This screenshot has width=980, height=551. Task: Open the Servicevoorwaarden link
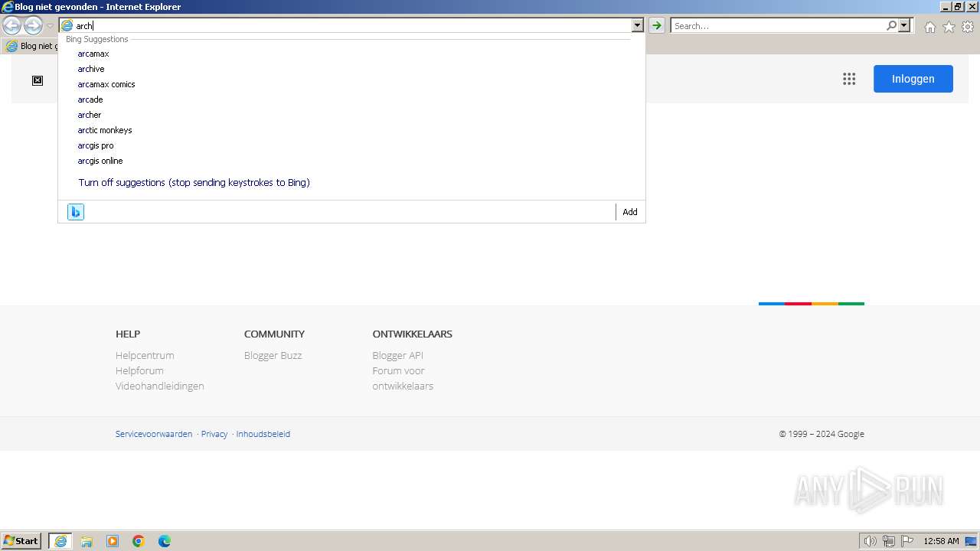pyautogui.click(x=154, y=434)
